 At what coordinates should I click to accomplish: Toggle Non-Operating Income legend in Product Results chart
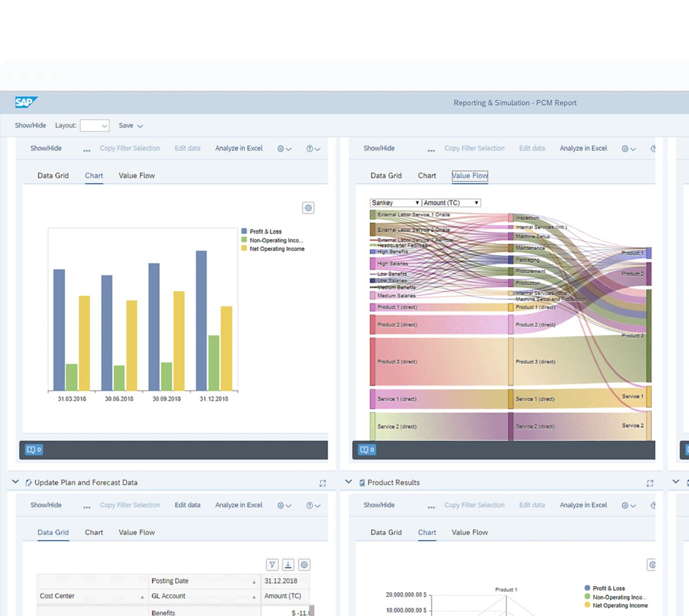pos(618,597)
